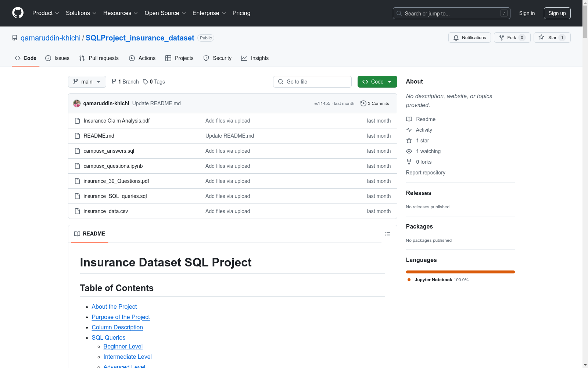Switch to the Insights tab

pos(255,58)
